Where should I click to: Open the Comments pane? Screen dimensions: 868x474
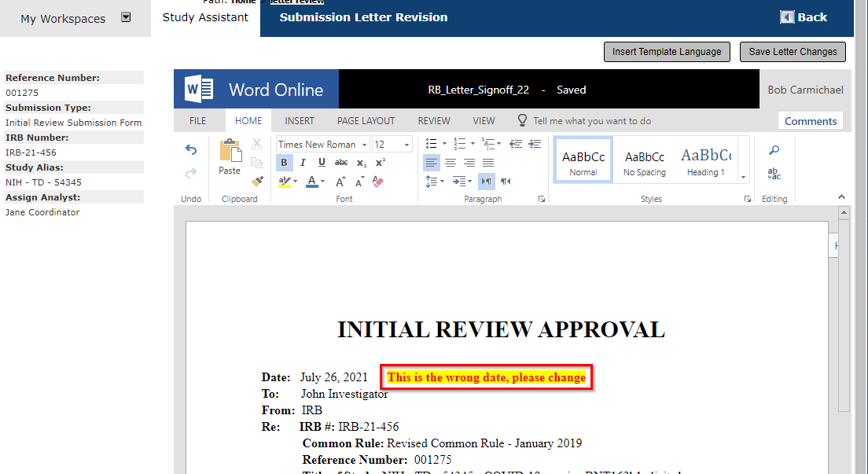[x=811, y=121]
